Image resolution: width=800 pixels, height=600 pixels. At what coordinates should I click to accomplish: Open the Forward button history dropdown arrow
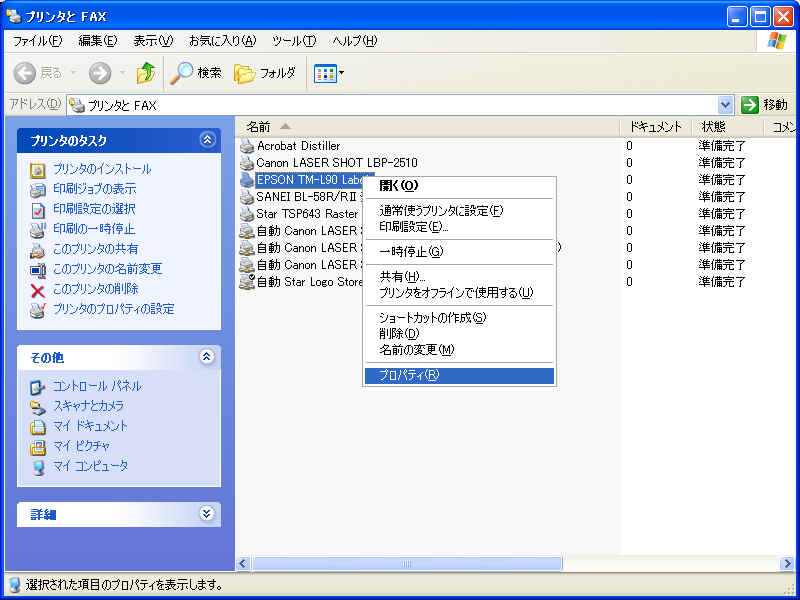122,73
